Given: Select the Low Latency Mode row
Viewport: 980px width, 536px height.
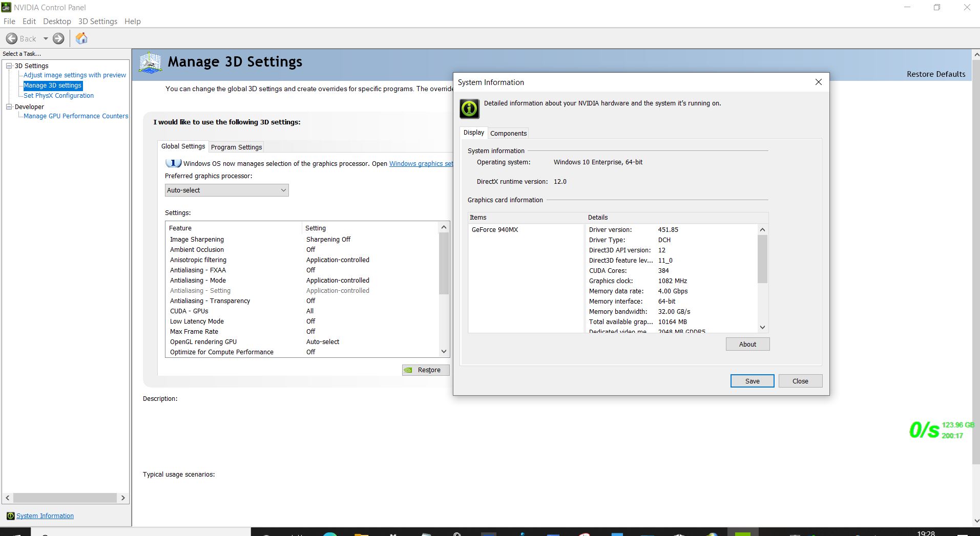Looking at the screenshot, I should (x=302, y=321).
